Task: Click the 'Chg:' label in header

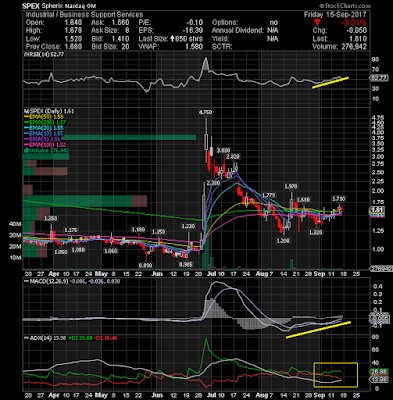Action: tap(319, 31)
